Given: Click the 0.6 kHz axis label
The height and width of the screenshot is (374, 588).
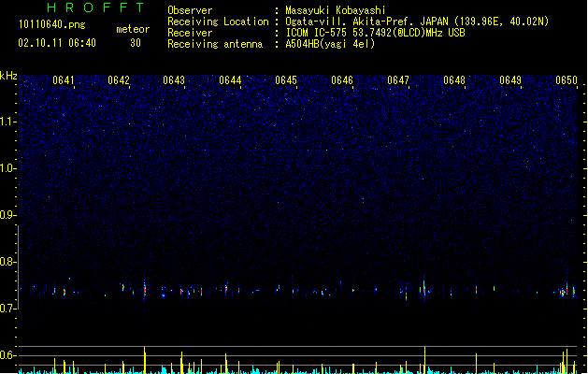Looking at the screenshot, I should [x=8, y=355].
